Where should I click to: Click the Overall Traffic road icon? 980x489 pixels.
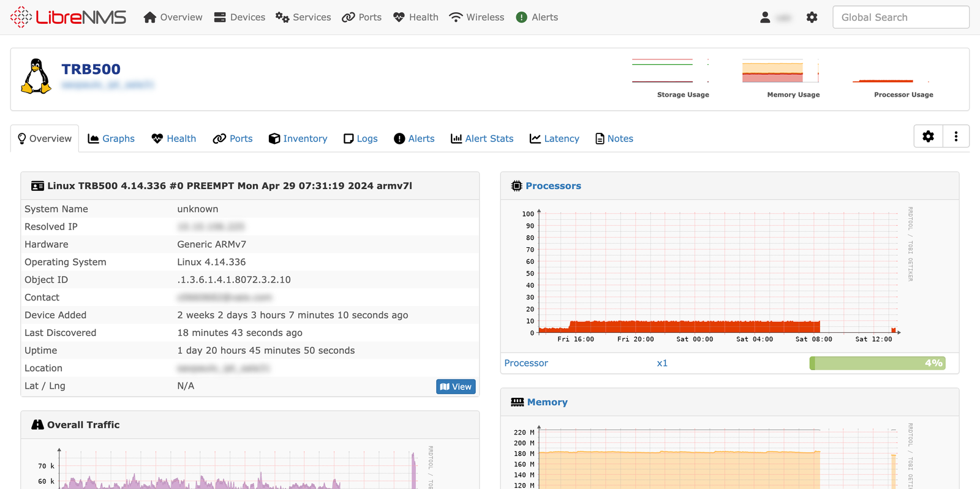tap(37, 425)
